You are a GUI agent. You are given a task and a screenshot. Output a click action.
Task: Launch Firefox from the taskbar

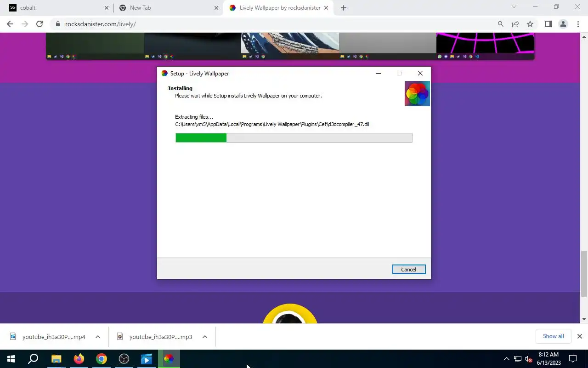[79, 359]
